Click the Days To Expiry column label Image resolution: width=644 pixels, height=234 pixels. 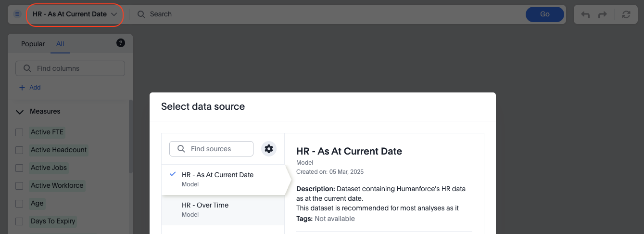tap(53, 221)
